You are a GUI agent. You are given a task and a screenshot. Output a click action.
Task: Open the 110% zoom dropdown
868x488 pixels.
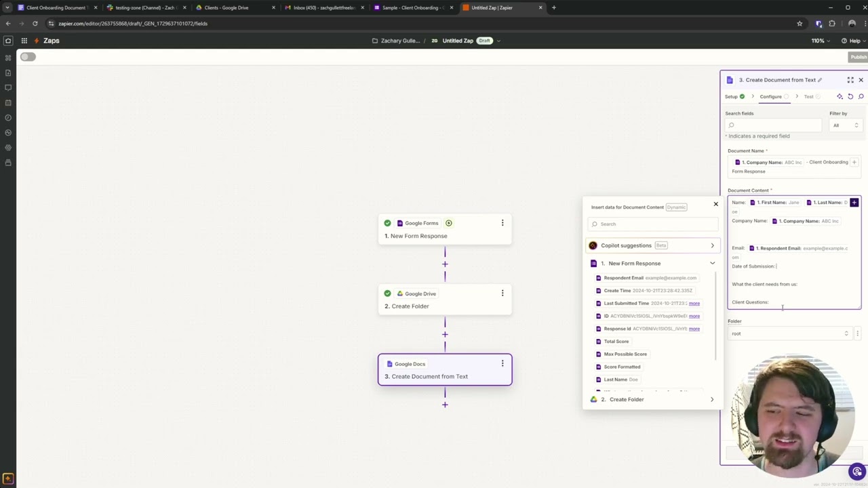pos(821,41)
